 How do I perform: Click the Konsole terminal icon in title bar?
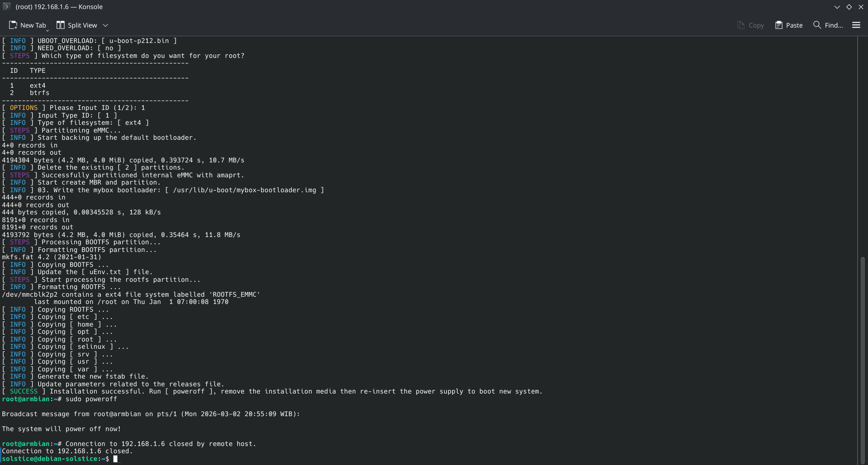point(6,7)
